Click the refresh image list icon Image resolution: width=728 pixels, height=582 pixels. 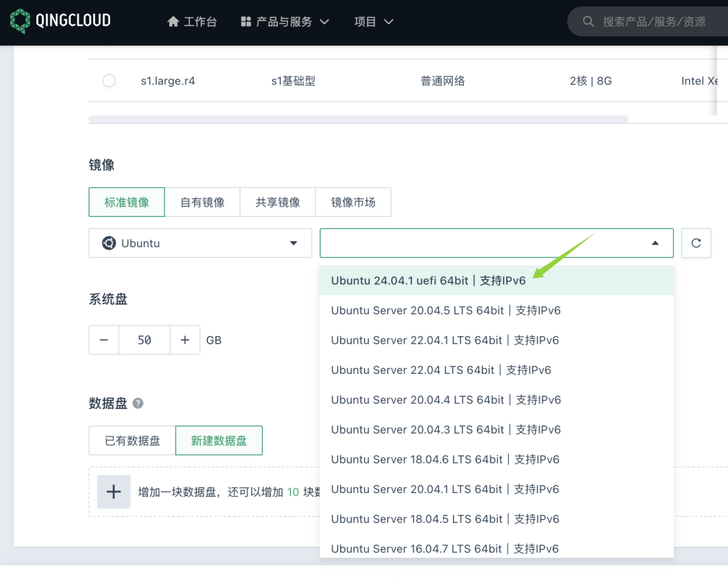point(696,243)
